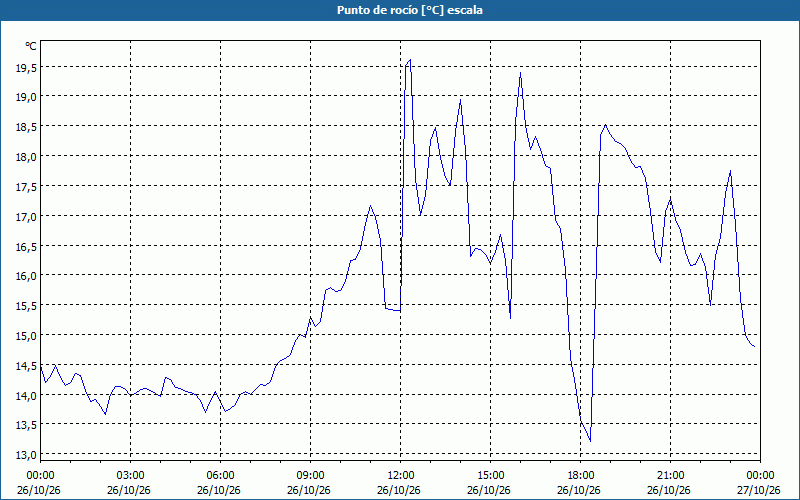The image size is (800, 500).
Task: Click the 09:00 time label
Action: tap(311, 476)
